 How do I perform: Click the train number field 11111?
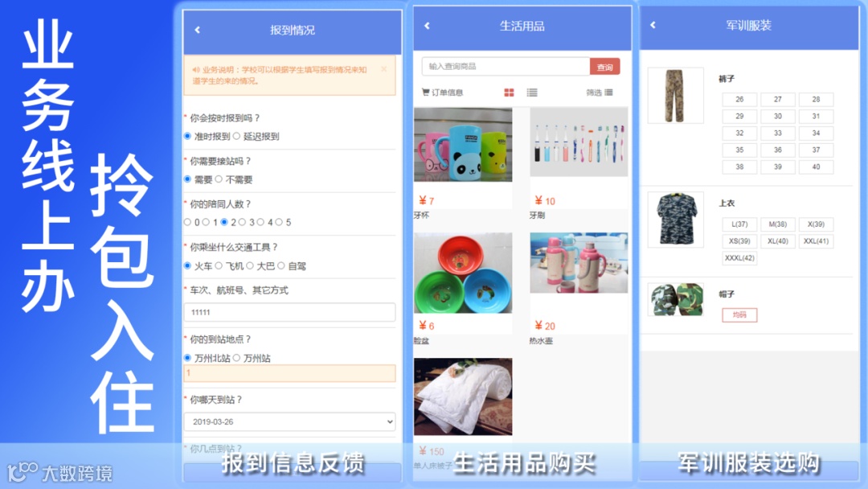tap(289, 312)
